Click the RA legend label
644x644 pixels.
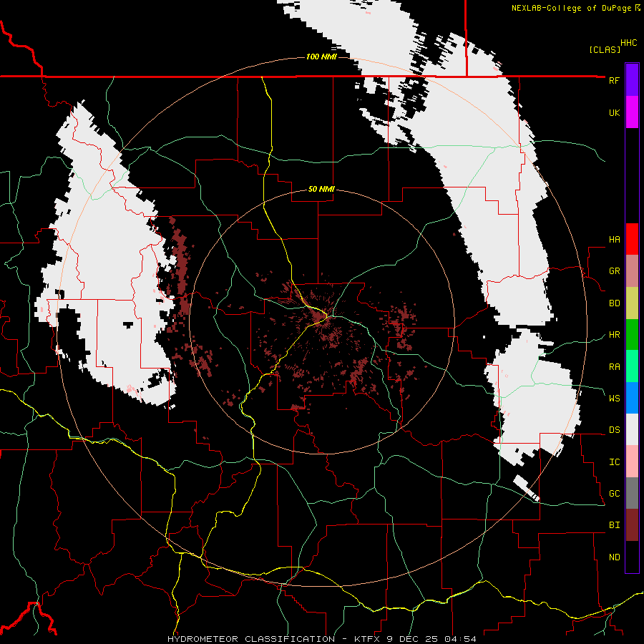coord(614,367)
